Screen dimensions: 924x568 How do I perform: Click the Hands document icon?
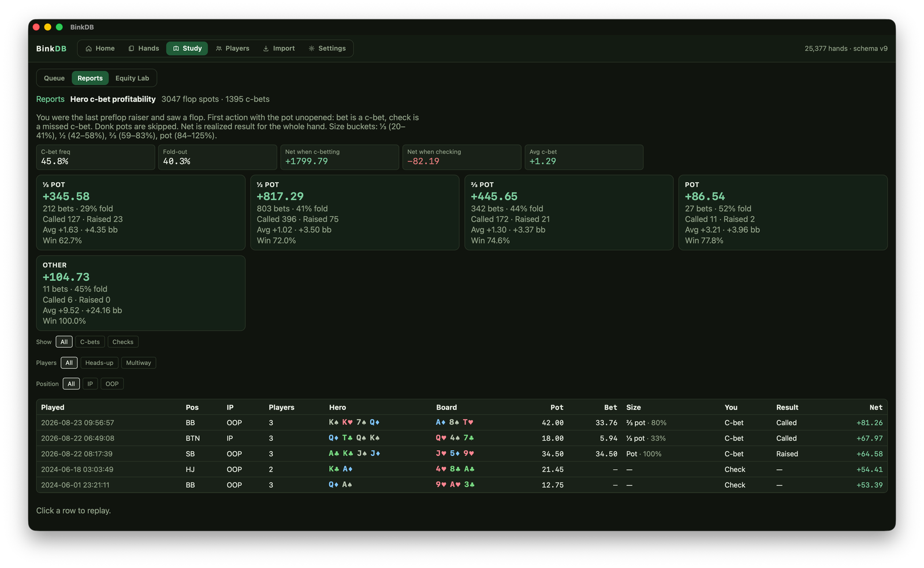[x=131, y=49]
